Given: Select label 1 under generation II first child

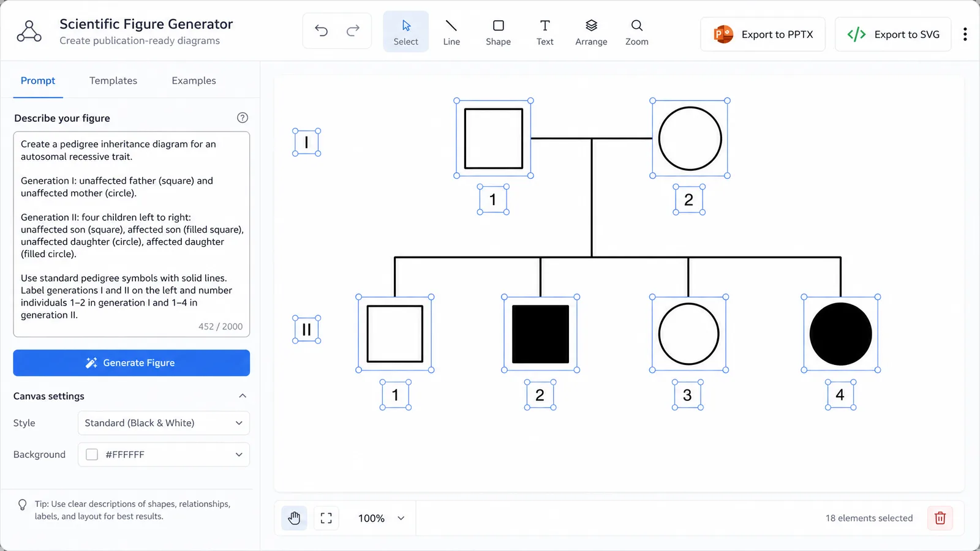Looking at the screenshot, I should (x=396, y=395).
